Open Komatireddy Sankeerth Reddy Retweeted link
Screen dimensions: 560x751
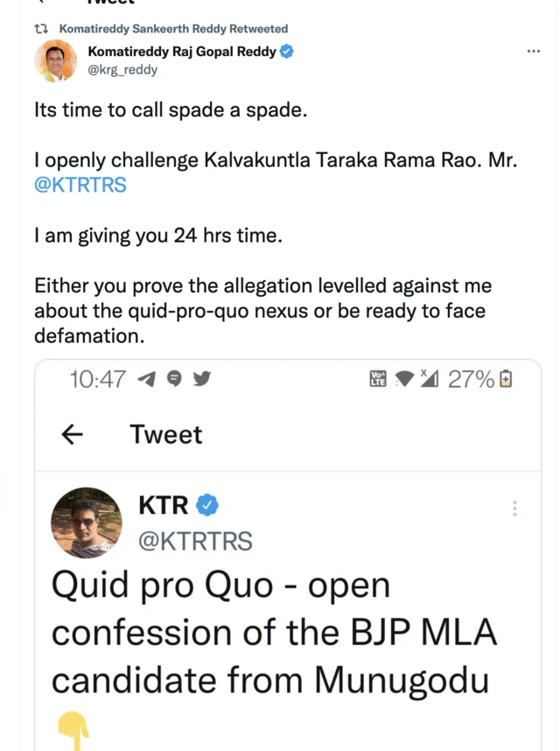[172, 29]
